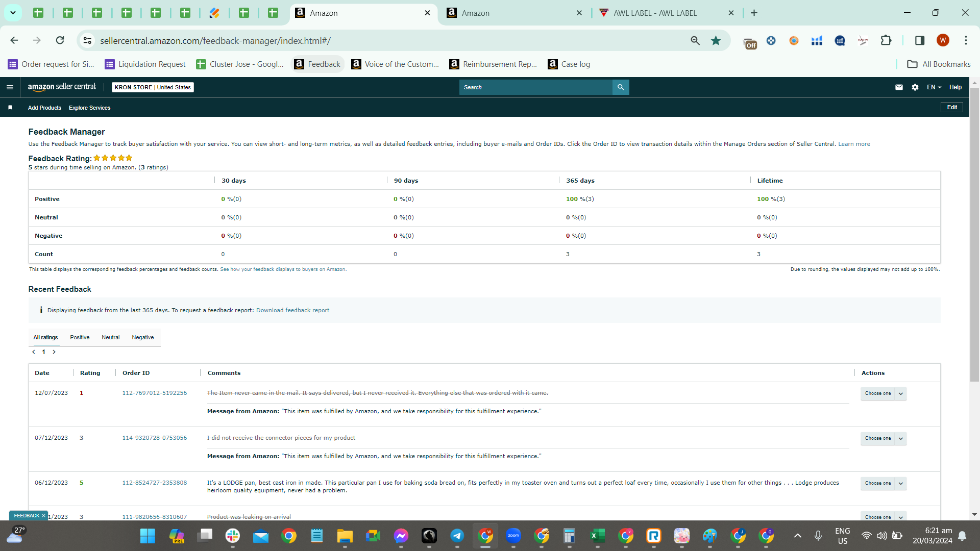This screenshot has height=551, width=980.
Task: Open the Seller Central messages envelope
Action: tap(899, 87)
